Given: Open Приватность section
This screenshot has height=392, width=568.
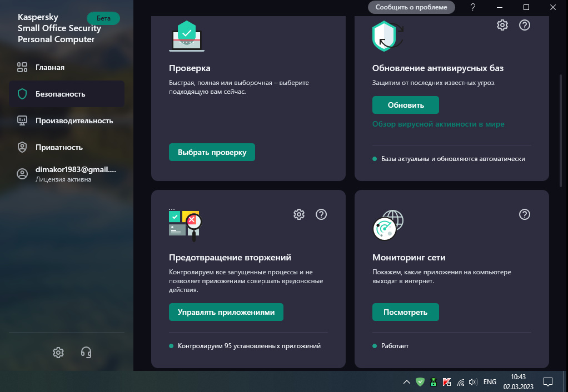Looking at the screenshot, I should click(x=67, y=147).
